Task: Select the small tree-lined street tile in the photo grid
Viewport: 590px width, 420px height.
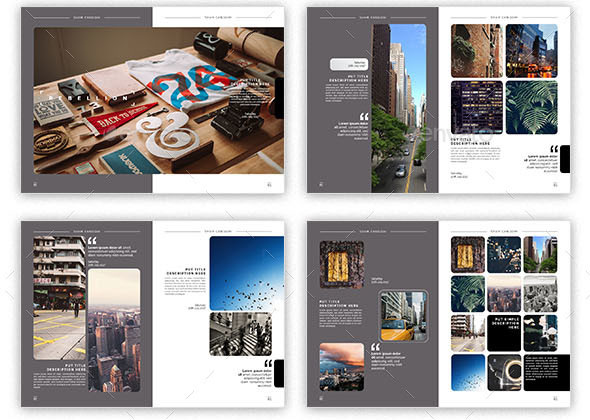Action: (540, 254)
